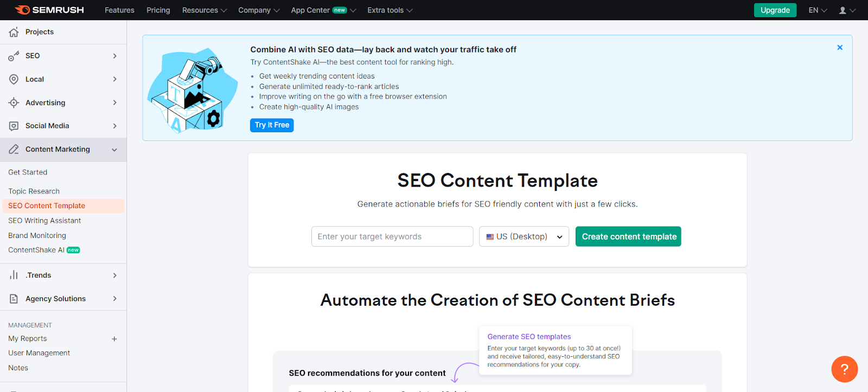
Task: Go to Features page
Action: point(119,10)
